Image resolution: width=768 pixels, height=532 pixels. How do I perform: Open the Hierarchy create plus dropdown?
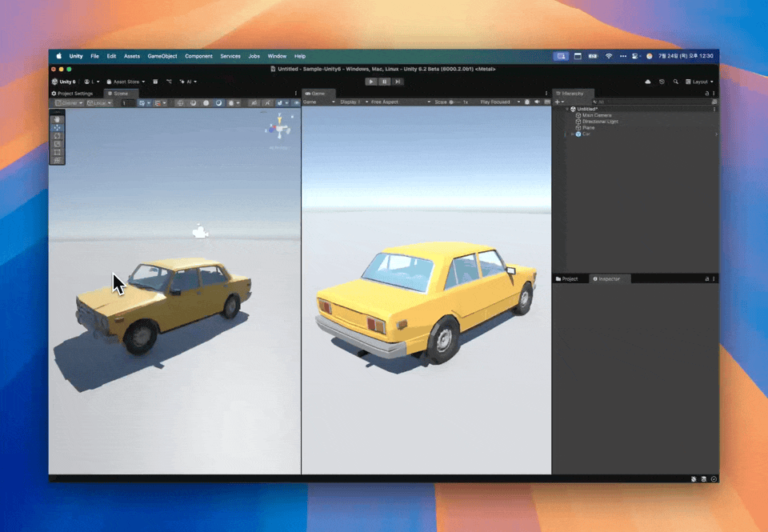(559, 102)
